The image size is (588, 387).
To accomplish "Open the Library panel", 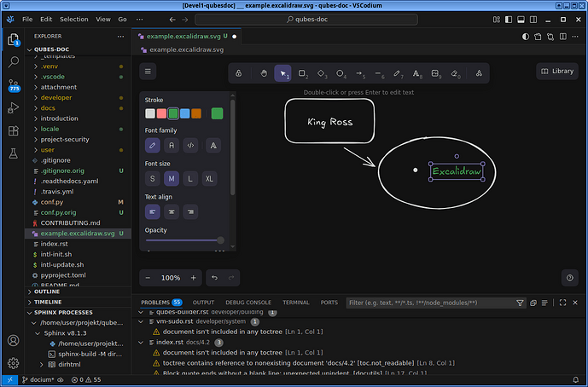I will pyautogui.click(x=556, y=72).
